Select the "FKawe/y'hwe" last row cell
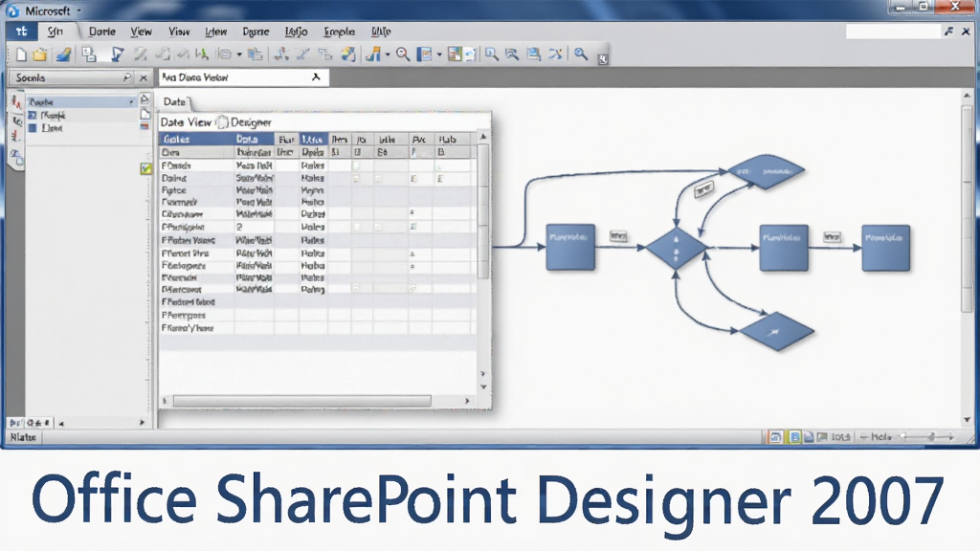Viewport: 980px width, 551px height. click(x=196, y=328)
